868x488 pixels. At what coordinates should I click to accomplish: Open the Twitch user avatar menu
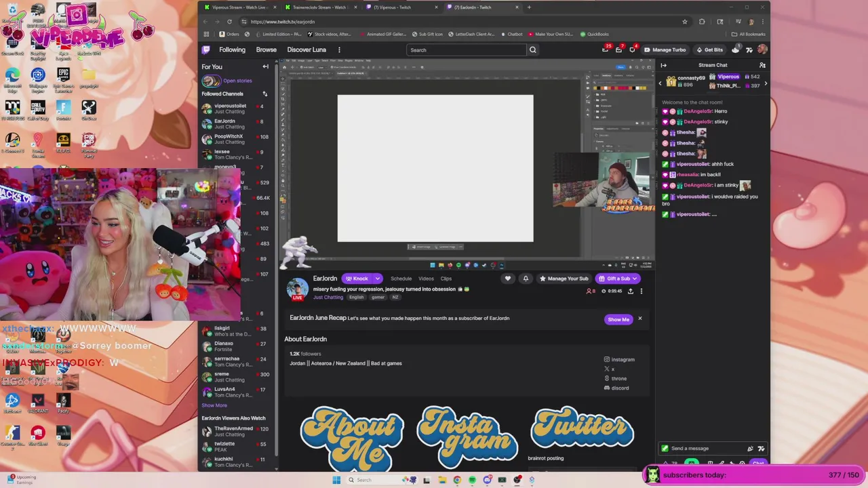(762, 49)
